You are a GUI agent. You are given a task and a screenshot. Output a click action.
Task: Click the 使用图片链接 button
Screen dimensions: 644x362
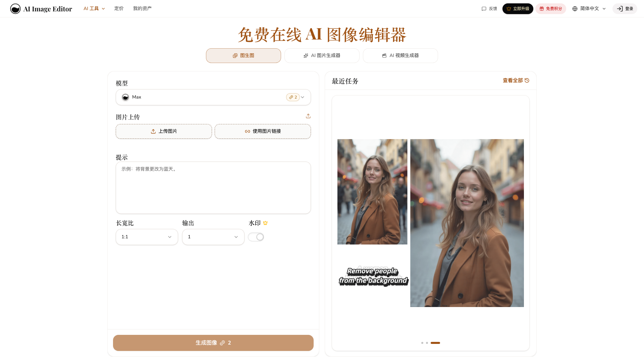coord(263,131)
